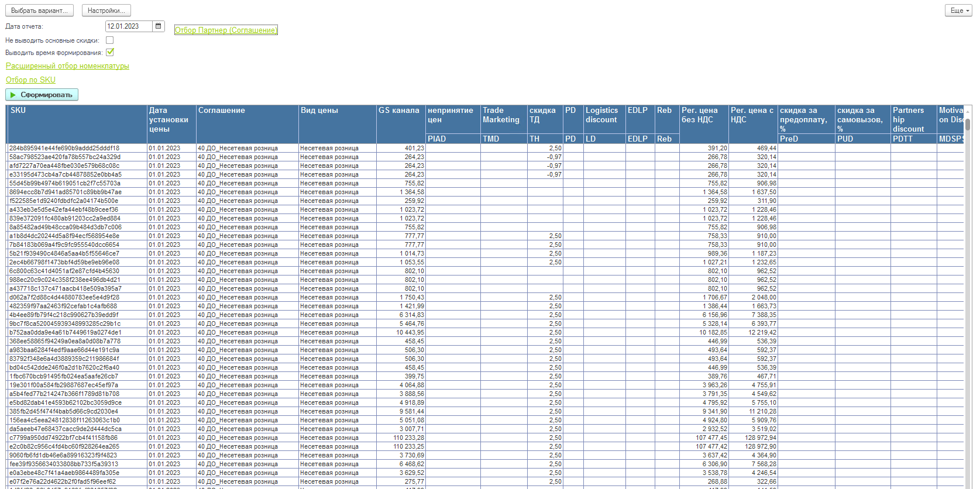
Task: Select the PIAD sub-header cell
Action: [x=453, y=139]
